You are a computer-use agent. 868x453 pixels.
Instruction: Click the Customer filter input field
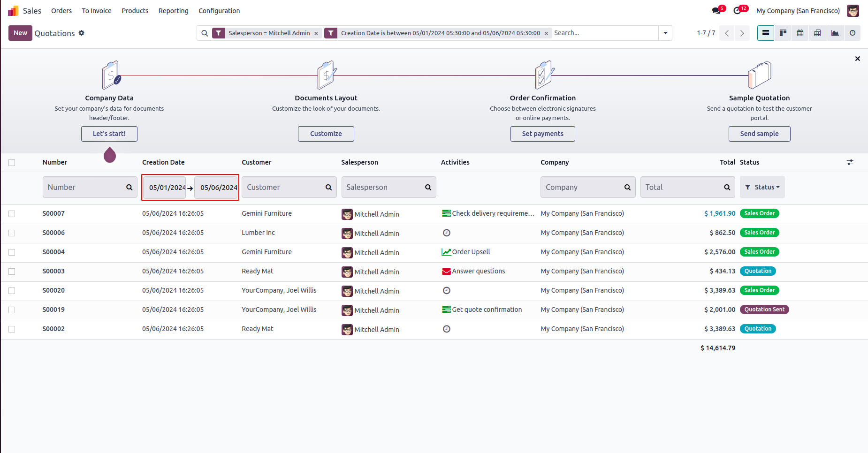284,187
